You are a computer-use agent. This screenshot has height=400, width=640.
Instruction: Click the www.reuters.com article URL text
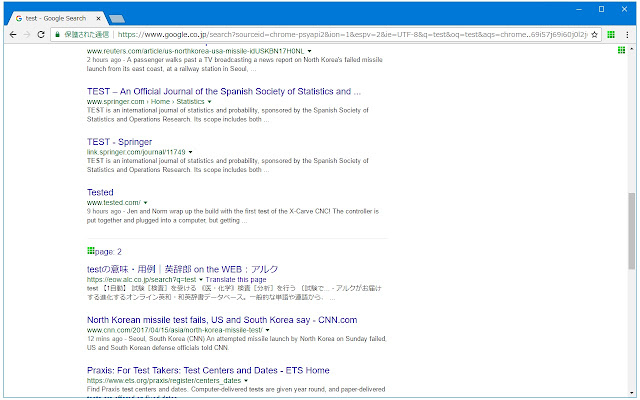[196, 51]
